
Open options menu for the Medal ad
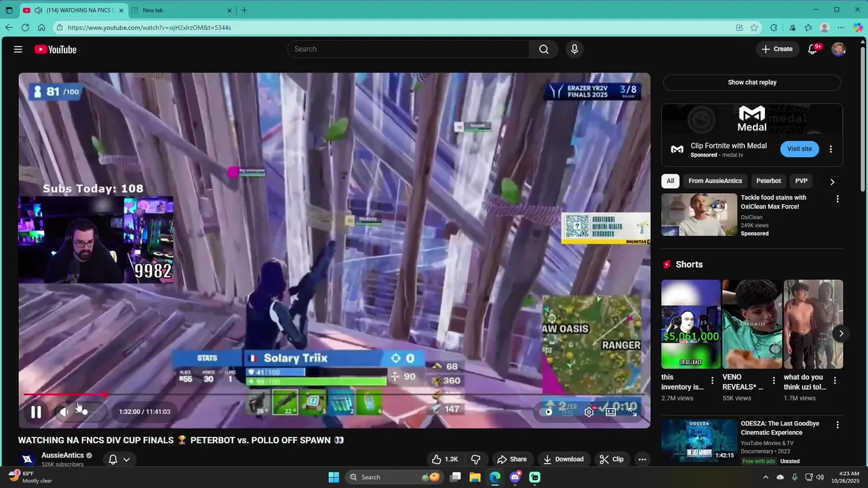831,149
